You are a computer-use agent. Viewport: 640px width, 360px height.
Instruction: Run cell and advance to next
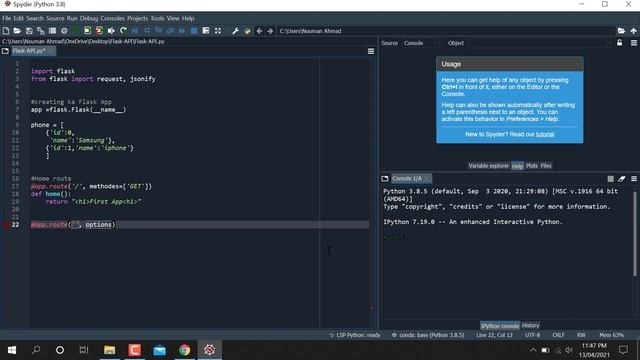tap(99, 31)
